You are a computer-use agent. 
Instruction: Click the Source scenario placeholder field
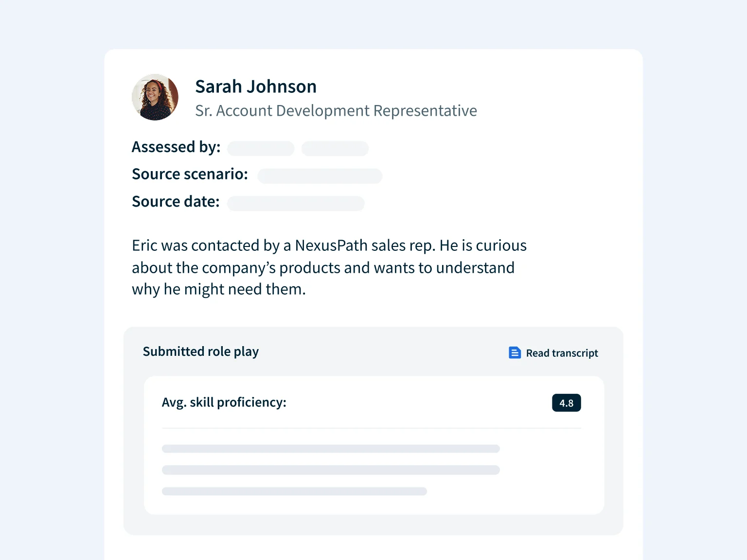320,176
